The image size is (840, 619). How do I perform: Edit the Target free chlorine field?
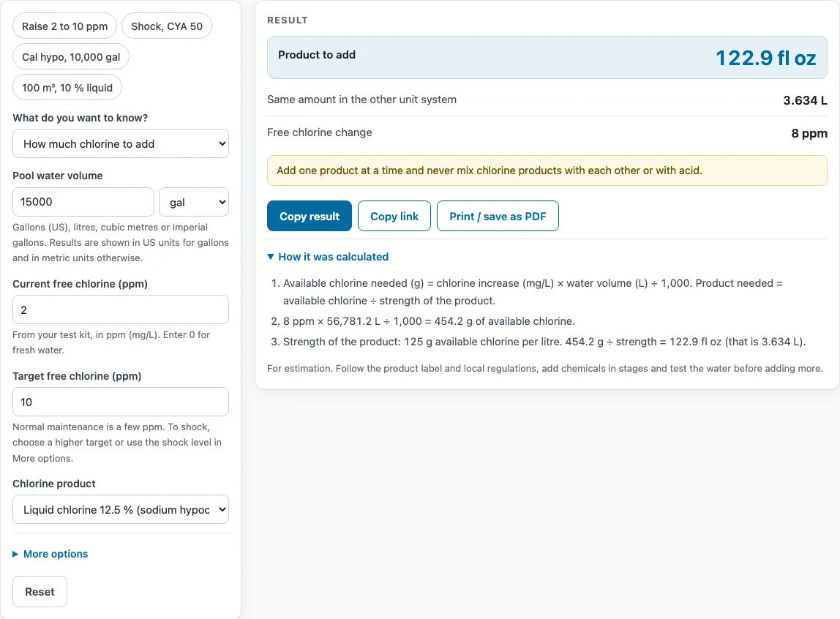[x=121, y=402]
